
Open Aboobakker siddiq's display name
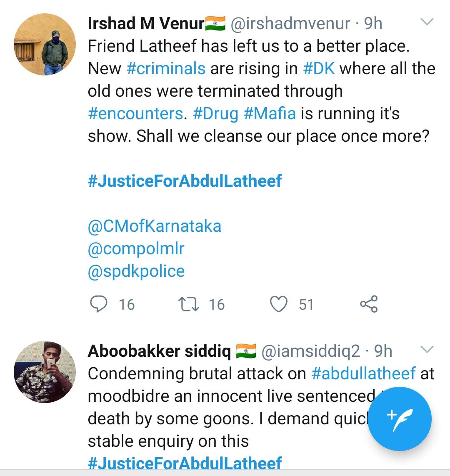pyautogui.click(x=159, y=351)
